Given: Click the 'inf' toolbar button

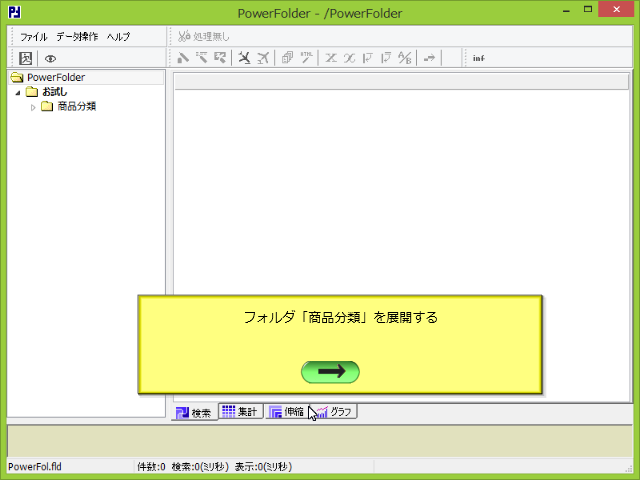Looking at the screenshot, I should (x=479, y=58).
